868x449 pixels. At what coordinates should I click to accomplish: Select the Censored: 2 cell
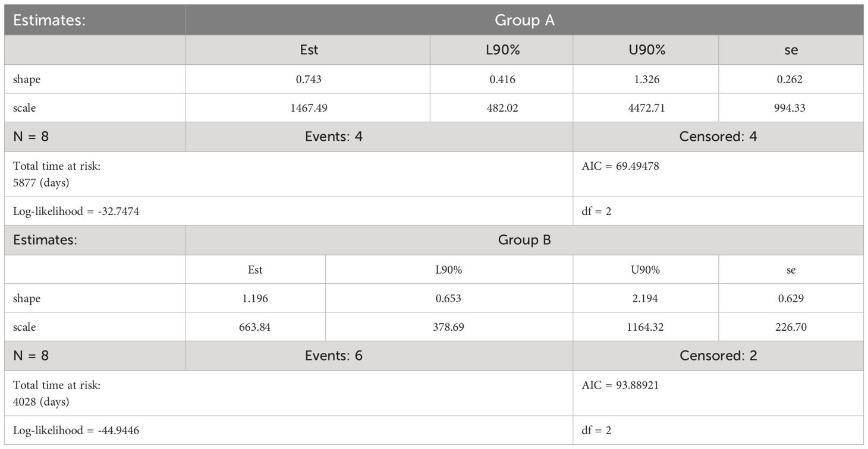click(x=718, y=356)
